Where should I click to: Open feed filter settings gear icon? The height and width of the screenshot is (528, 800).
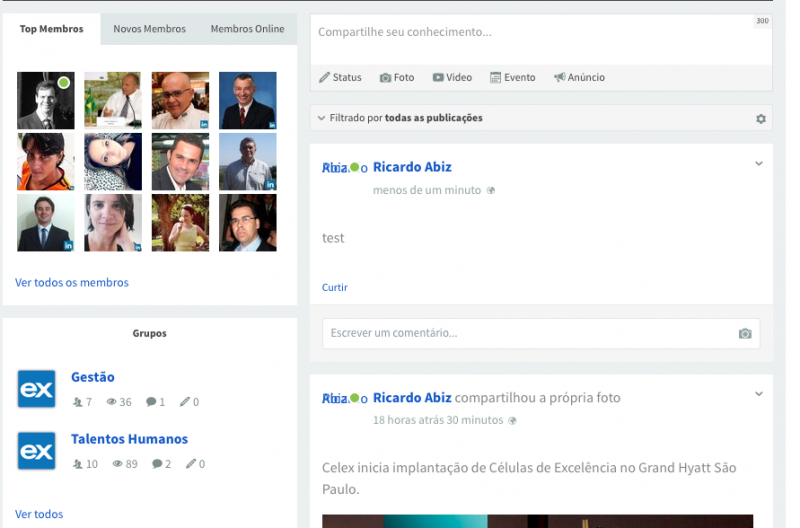[x=760, y=119]
